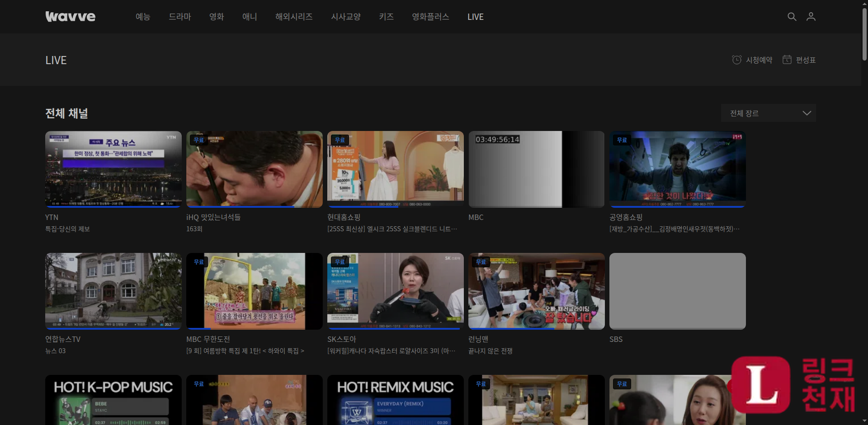Image resolution: width=868 pixels, height=425 pixels.
Task: Open the search magnifier icon
Action: pyautogui.click(x=792, y=17)
